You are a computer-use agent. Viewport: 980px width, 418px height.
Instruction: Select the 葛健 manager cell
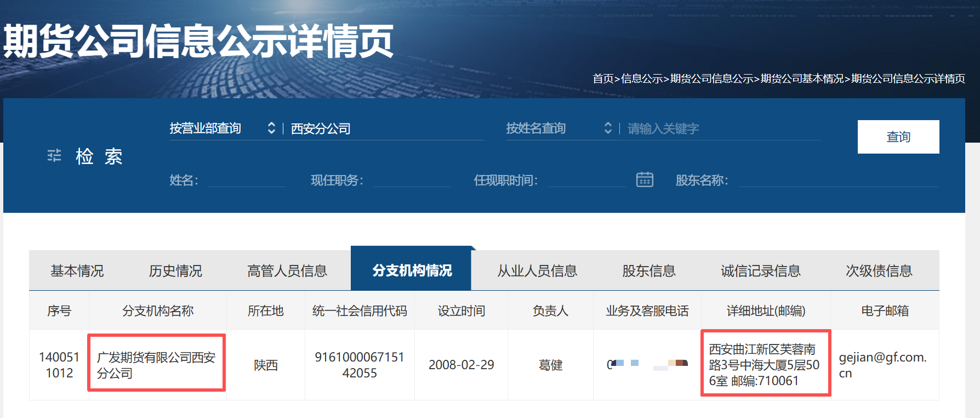(x=550, y=365)
